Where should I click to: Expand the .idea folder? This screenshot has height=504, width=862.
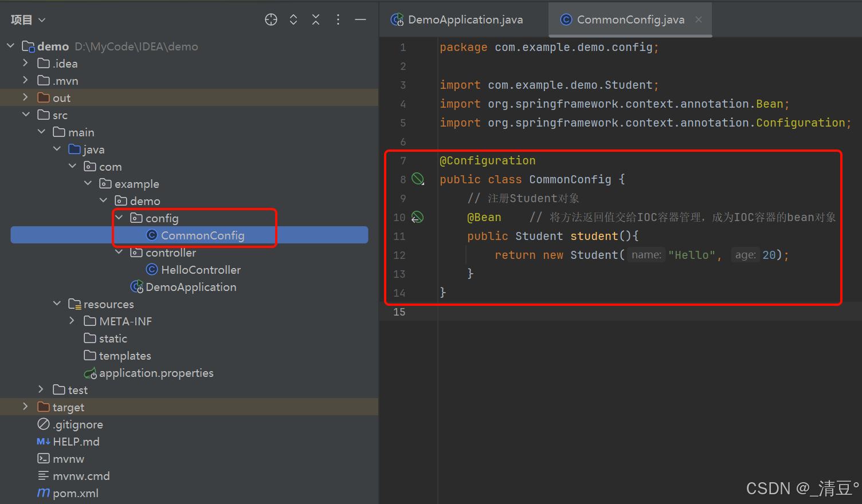tap(25, 62)
